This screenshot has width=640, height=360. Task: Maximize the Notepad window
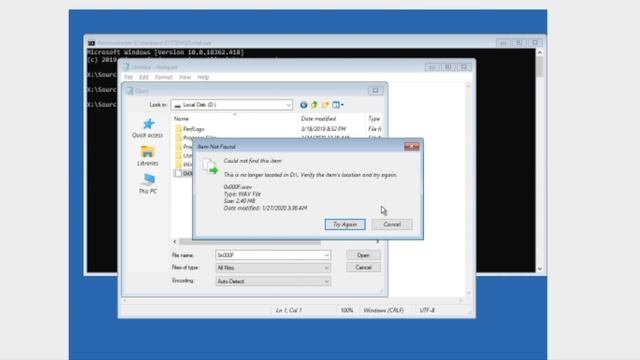pos(448,67)
